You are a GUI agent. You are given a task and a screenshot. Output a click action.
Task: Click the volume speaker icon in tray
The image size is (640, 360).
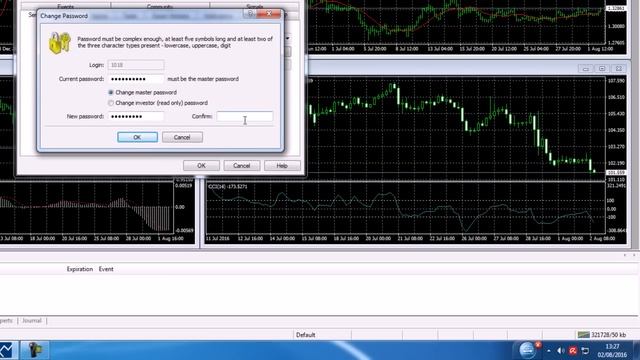pos(560,351)
